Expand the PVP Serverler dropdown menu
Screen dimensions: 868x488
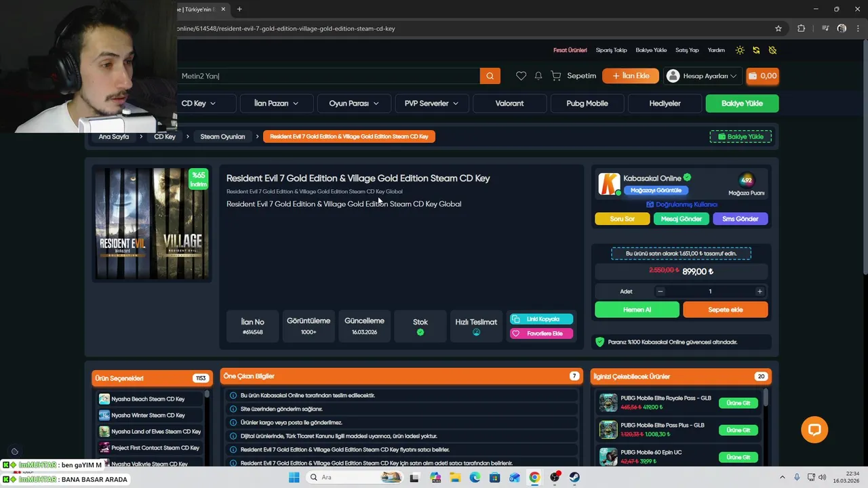431,104
